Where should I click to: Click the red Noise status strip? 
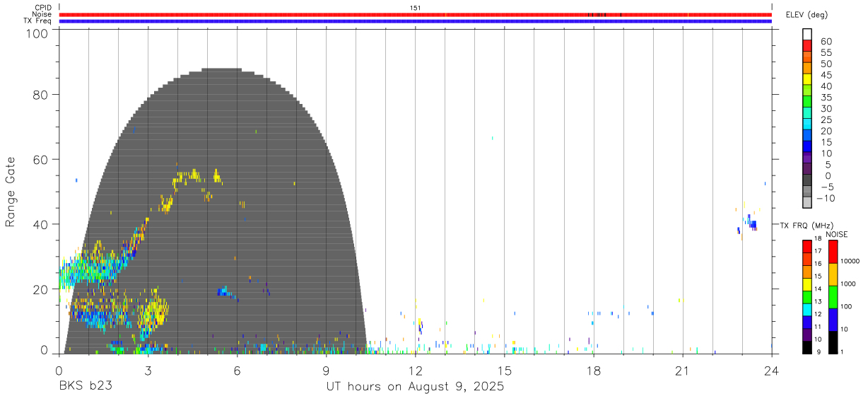415,14
